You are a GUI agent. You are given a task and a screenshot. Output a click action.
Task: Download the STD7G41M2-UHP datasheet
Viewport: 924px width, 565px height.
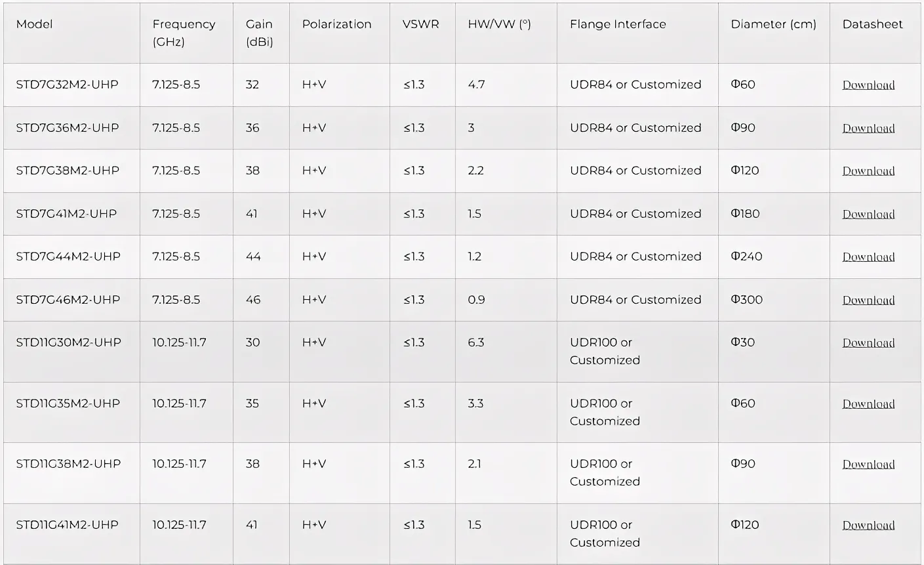868,215
